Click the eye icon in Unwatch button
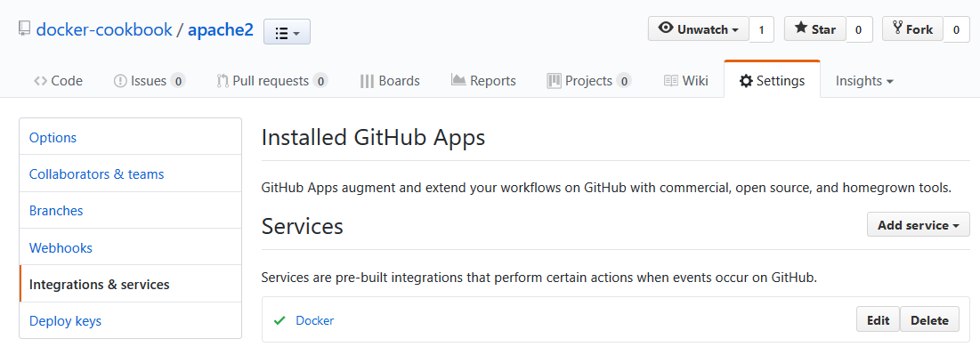 (666, 28)
